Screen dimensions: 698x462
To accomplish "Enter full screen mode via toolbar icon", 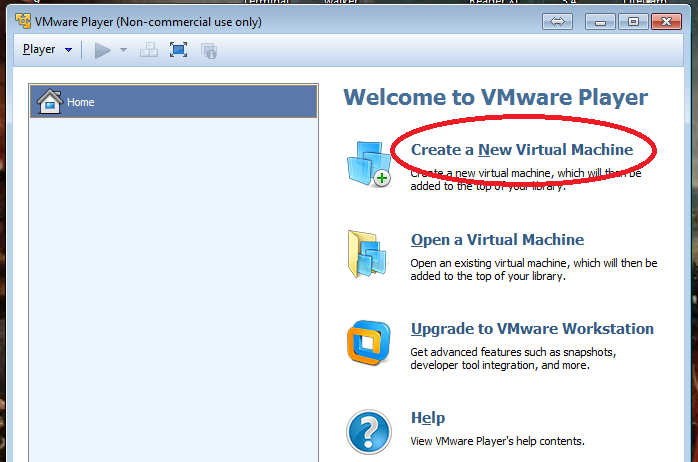I will coord(179,50).
